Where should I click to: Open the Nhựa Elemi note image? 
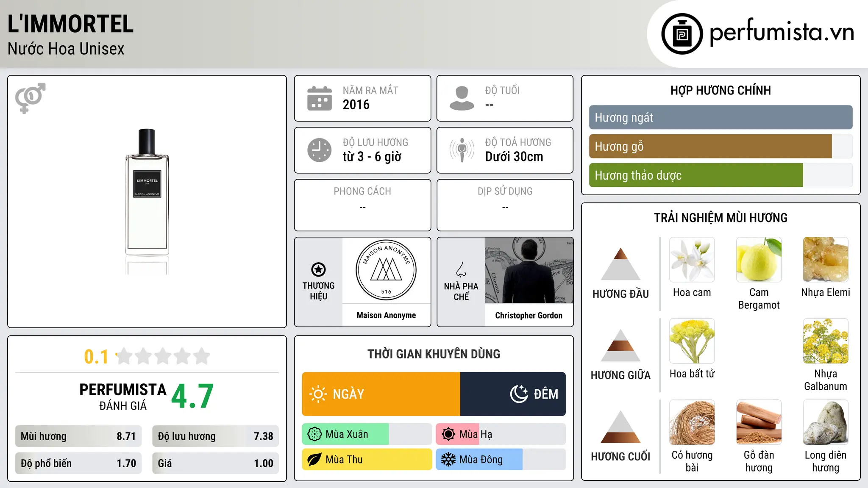[x=826, y=260]
